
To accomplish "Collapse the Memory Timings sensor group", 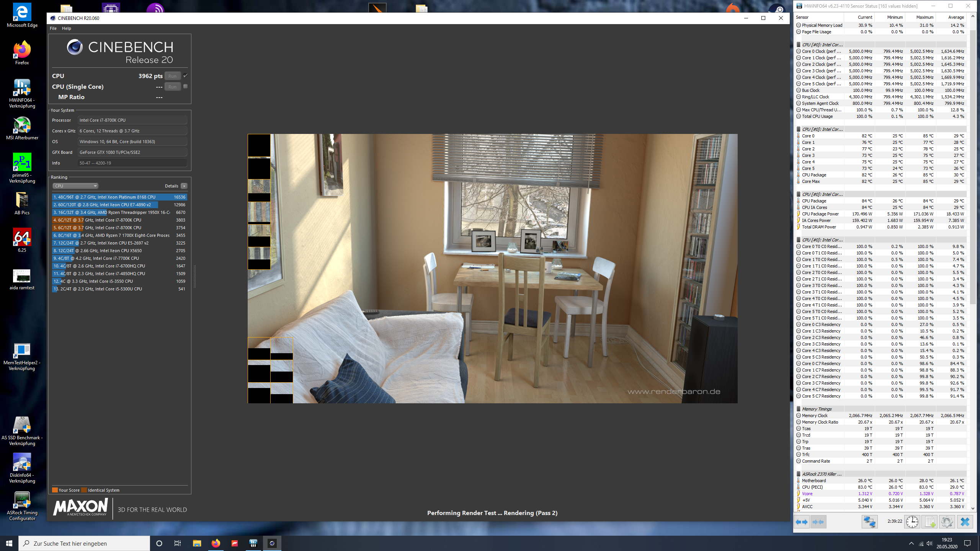I will (798, 409).
